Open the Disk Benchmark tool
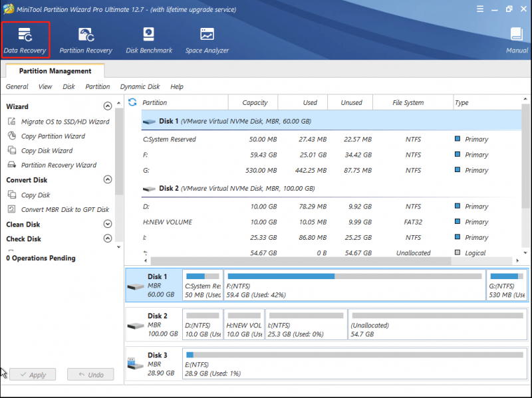Image resolution: width=532 pixels, height=398 pixels. click(x=149, y=41)
